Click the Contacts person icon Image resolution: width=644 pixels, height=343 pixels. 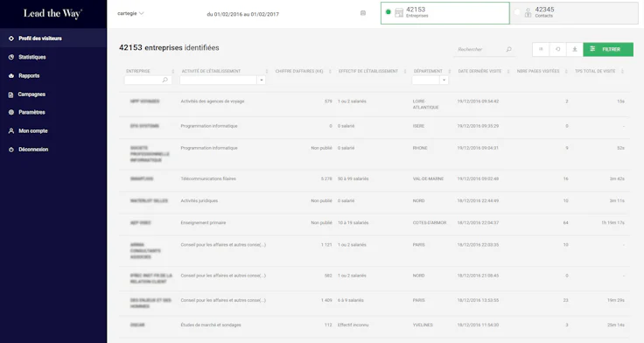pos(528,13)
